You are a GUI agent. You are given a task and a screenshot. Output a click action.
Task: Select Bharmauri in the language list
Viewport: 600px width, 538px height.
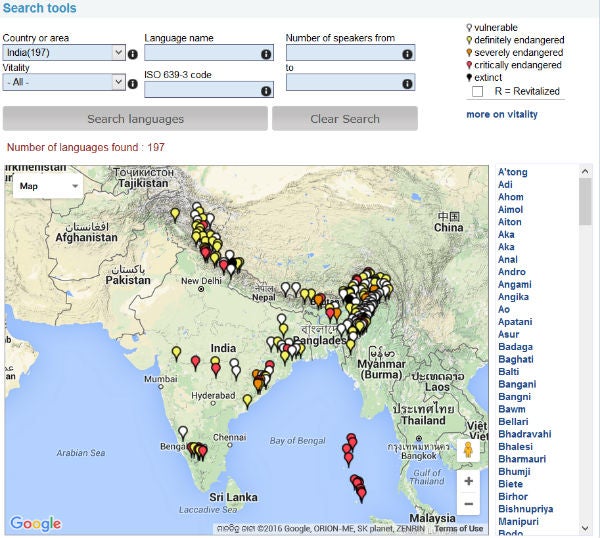(x=522, y=459)
